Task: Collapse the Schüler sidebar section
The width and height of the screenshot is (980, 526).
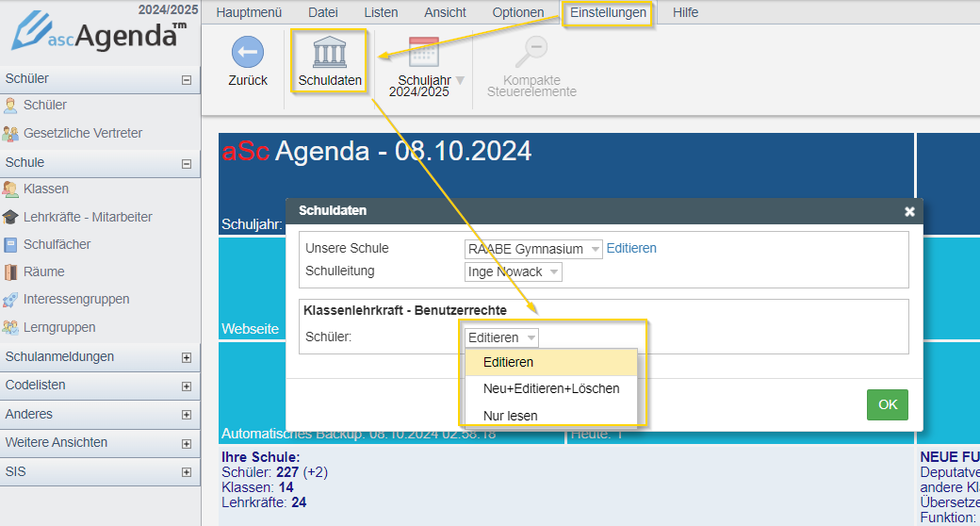Action: 187,80
